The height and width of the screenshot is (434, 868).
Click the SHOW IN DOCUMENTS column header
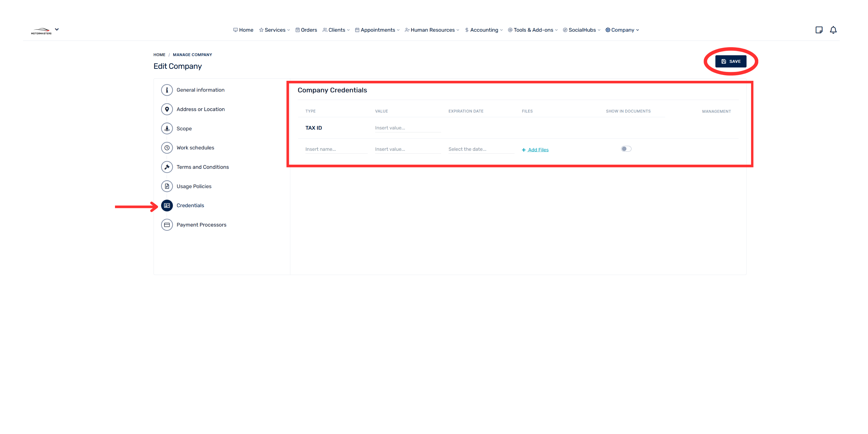[628, 111]
